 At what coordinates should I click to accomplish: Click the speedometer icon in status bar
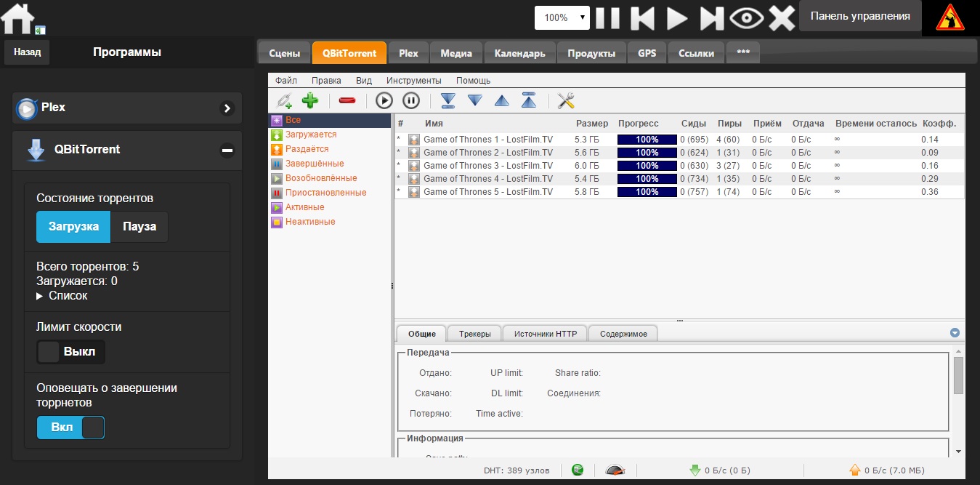click(615, 470)
